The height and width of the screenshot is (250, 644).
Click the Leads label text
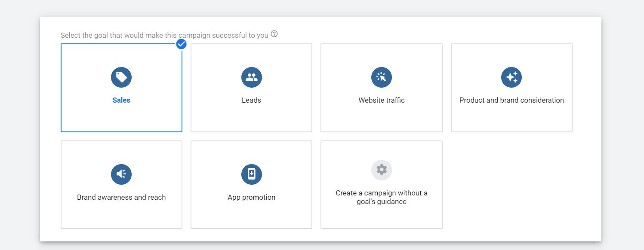click(252, 100)
